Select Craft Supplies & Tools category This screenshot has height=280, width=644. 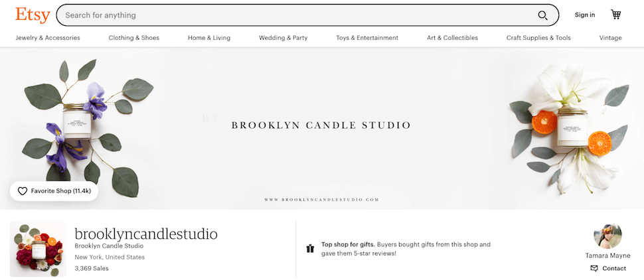pos(538,38)
